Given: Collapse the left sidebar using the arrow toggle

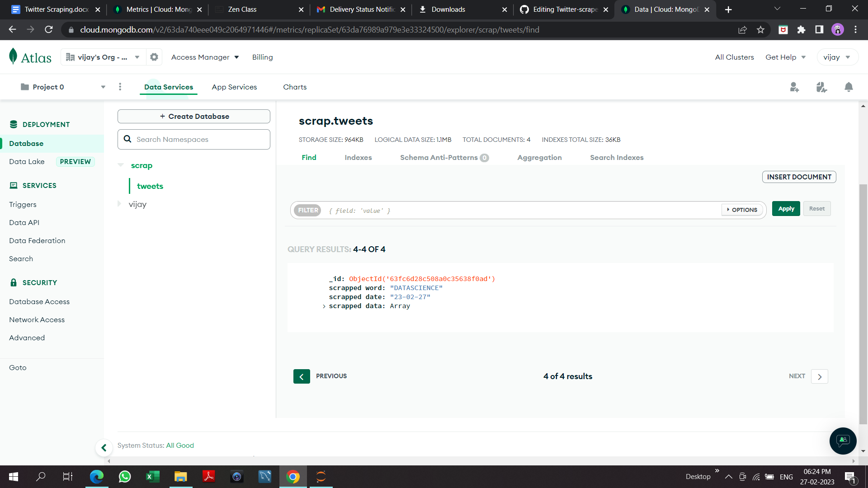Looking at the screenshot, I should click(x=104, y=447).
